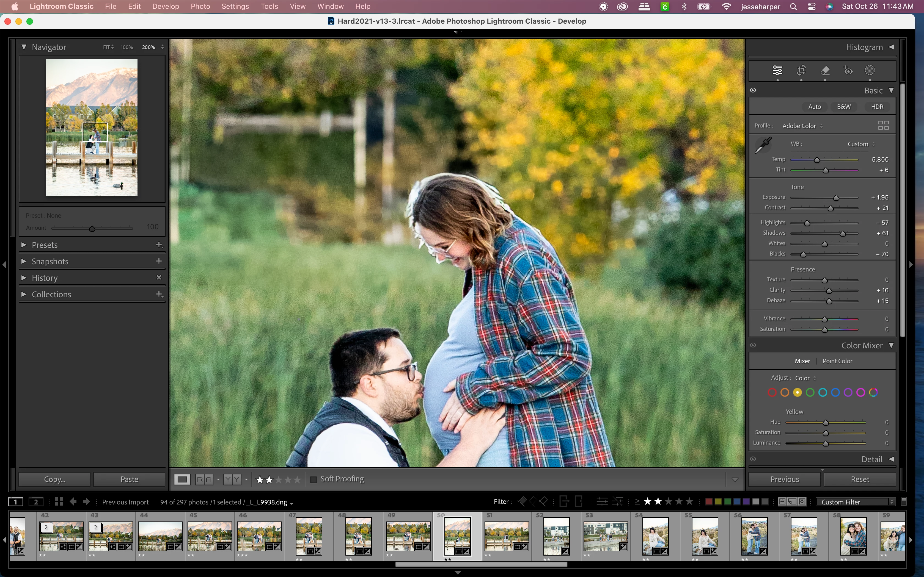
Task: Toggle Basic panel visibility eye
Action: [753, 90]
